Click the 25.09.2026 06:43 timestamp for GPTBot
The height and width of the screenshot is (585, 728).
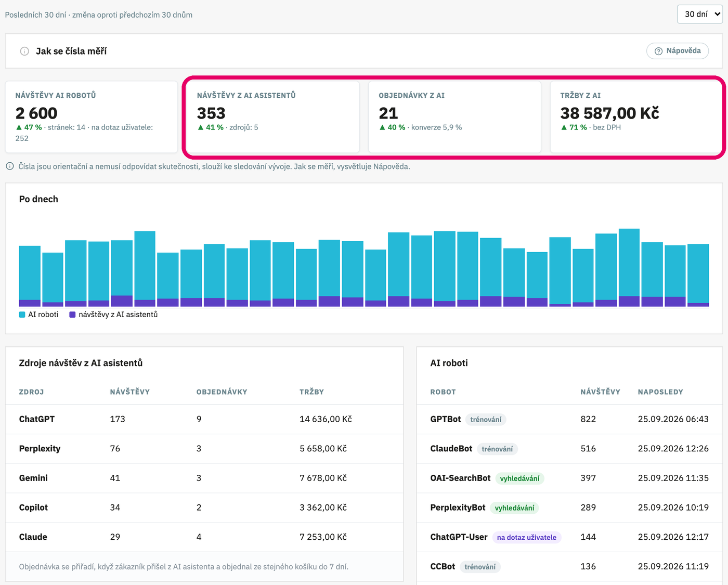[x=673, y=419]
